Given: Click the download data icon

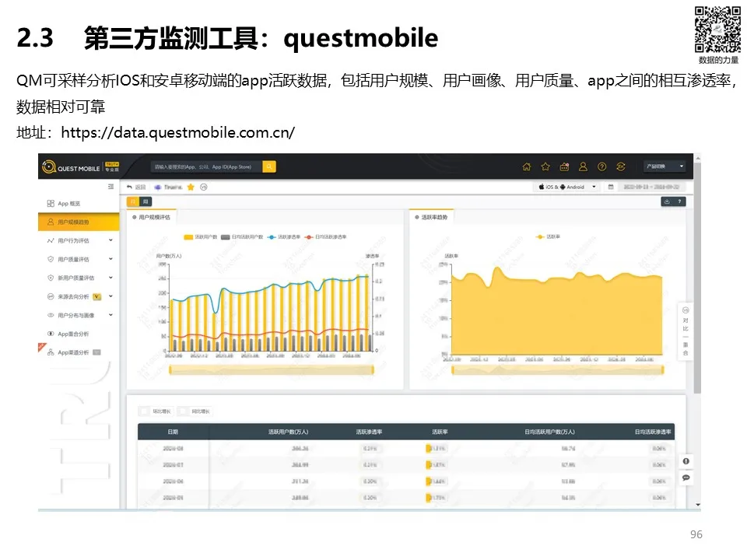Looking at the screenshot, I should [667, 202].
